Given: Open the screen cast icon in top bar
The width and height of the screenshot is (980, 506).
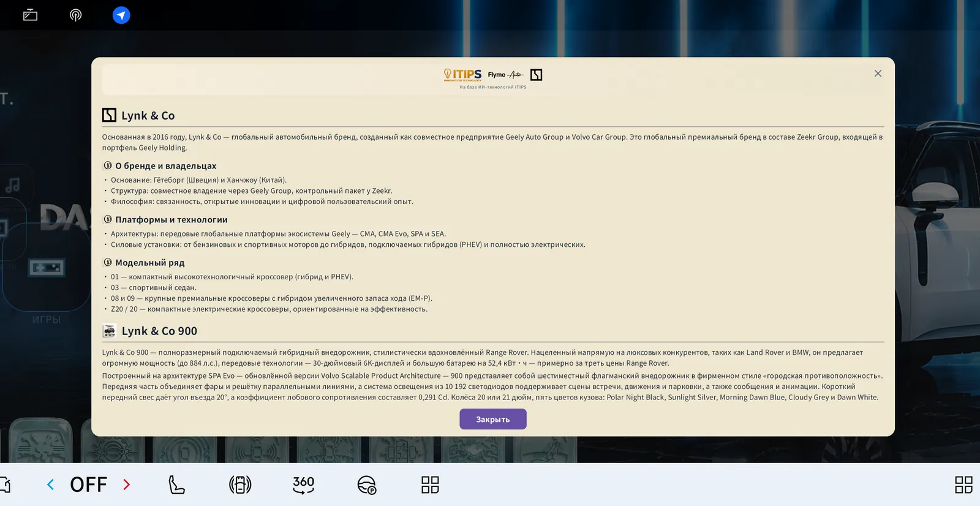Looking at the screenshot, I should pyautogui.click(x=30, y=15).
